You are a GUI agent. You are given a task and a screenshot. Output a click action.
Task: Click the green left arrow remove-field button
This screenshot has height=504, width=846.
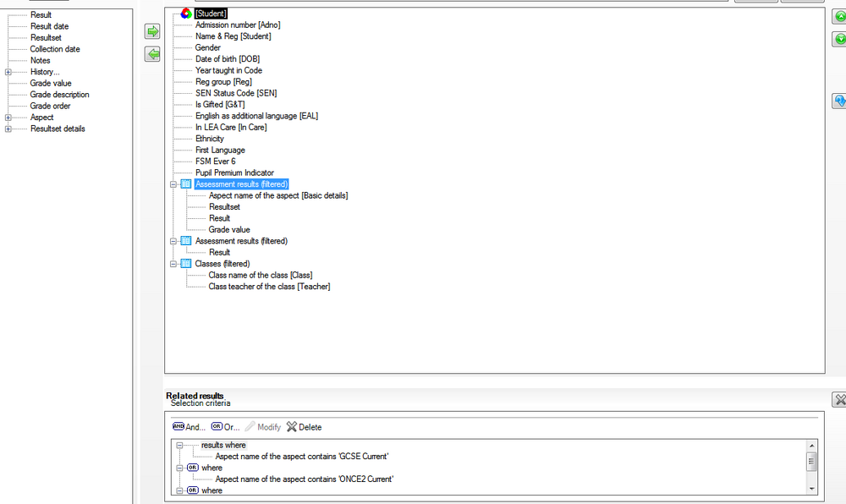[x=152, y=54]
